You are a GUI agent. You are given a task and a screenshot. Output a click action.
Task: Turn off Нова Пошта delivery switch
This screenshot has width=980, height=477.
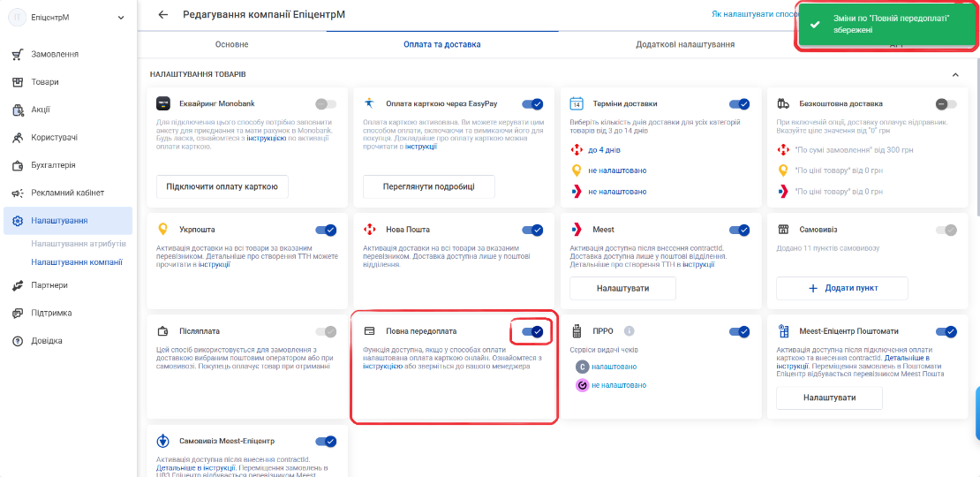[x=532, y=230]
